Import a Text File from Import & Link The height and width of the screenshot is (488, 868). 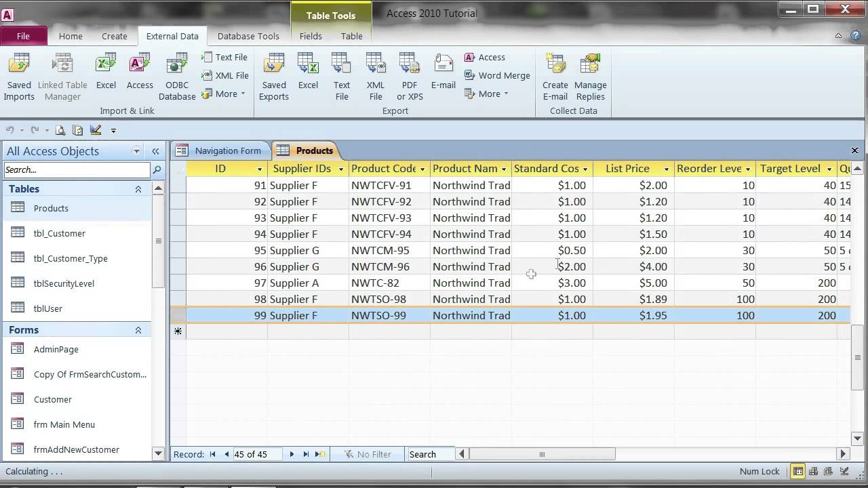[224, 58]
